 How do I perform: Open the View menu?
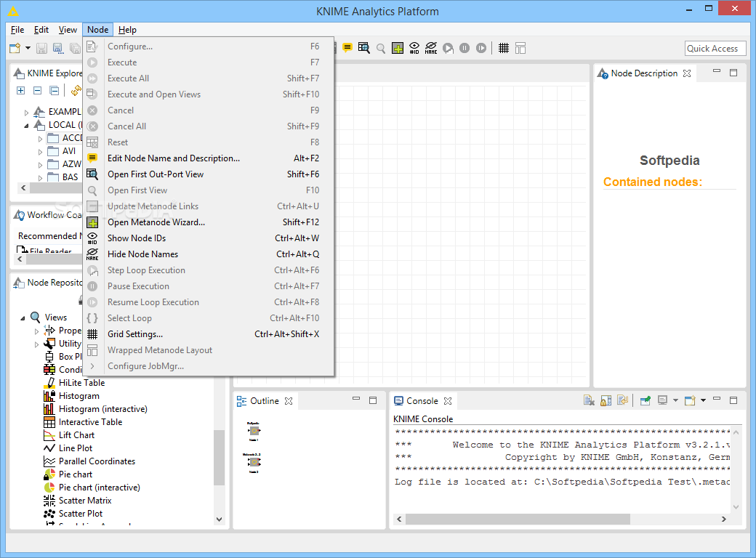(68, 29)
